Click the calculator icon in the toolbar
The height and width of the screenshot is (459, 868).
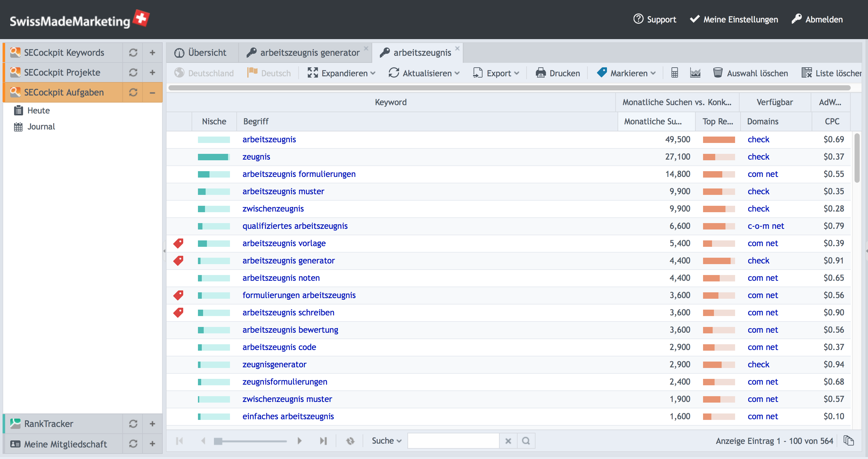pos(674,73)
